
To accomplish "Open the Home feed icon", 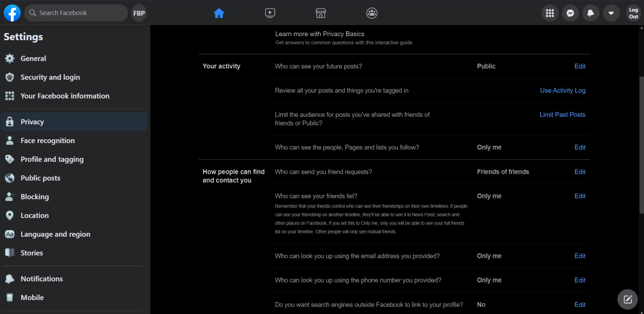I will [219, 13].
